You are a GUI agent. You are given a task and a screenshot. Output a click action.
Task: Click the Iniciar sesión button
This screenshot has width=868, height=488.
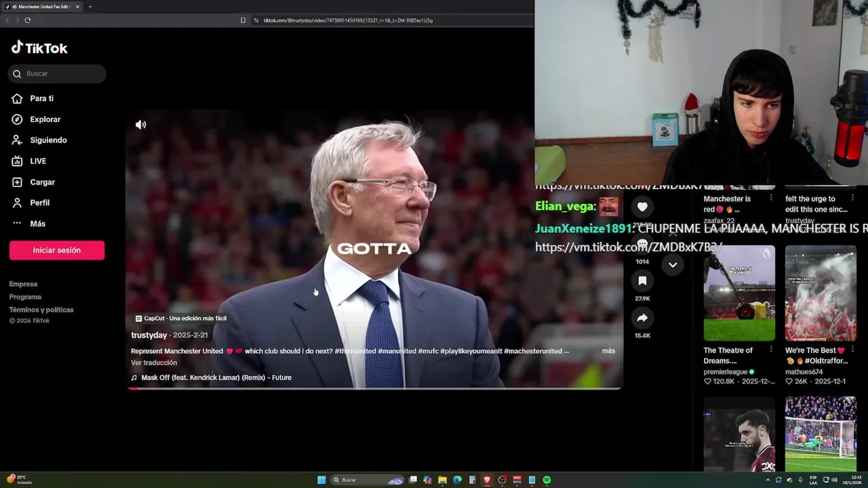click(57, 250)
